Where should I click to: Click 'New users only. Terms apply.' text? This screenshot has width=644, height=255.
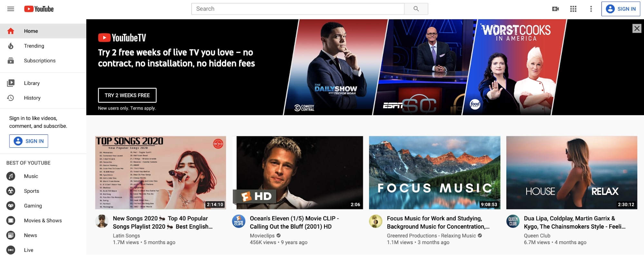tap(127, 108)
